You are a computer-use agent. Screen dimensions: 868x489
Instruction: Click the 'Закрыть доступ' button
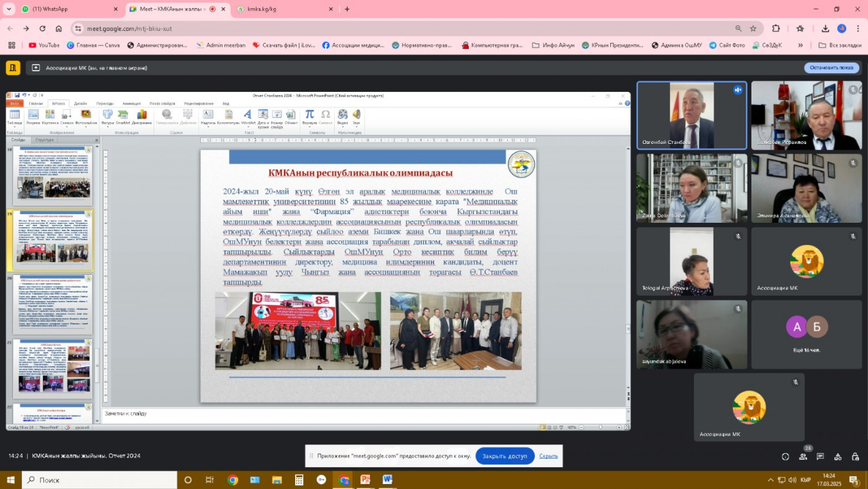pyautogui.click(x=505, y=456)
